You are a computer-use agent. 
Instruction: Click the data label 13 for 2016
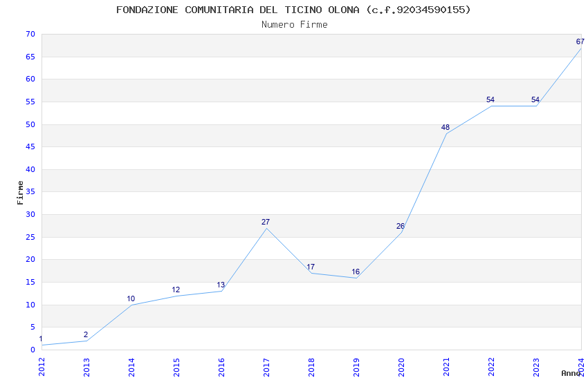(x=221, y=285)
